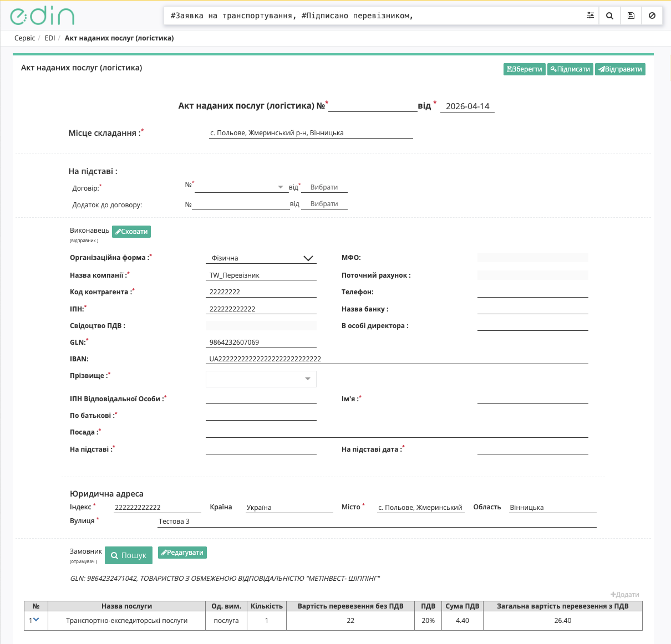Screen dimensions: 671x644
Task: Click the Пошук customer search button
Action: [x=129, y=555]
